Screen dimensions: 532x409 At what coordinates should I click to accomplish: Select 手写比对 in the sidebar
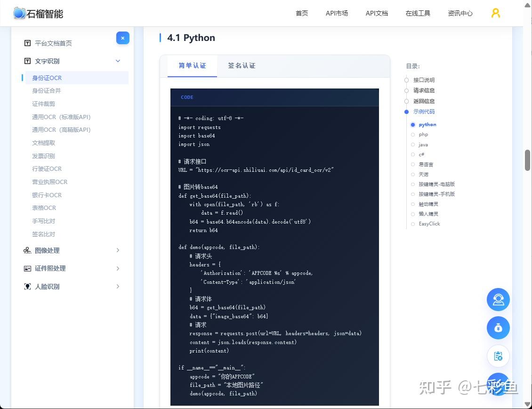pos(43,221)
